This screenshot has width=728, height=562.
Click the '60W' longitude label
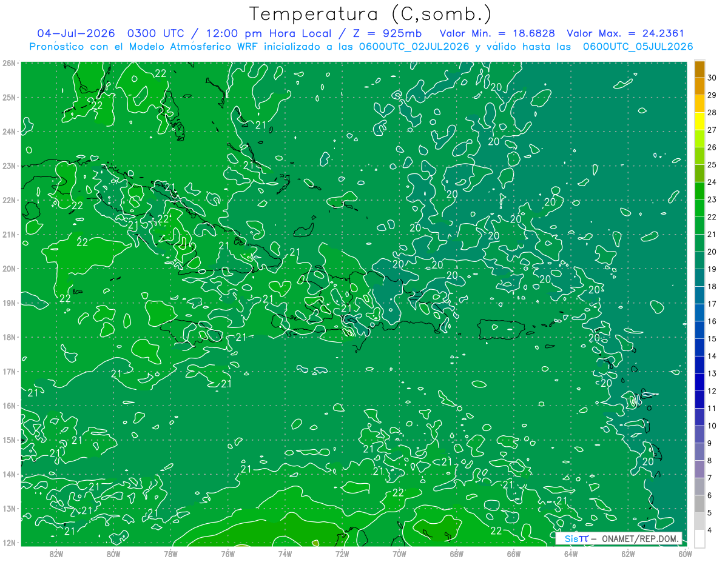pos(685,553)
